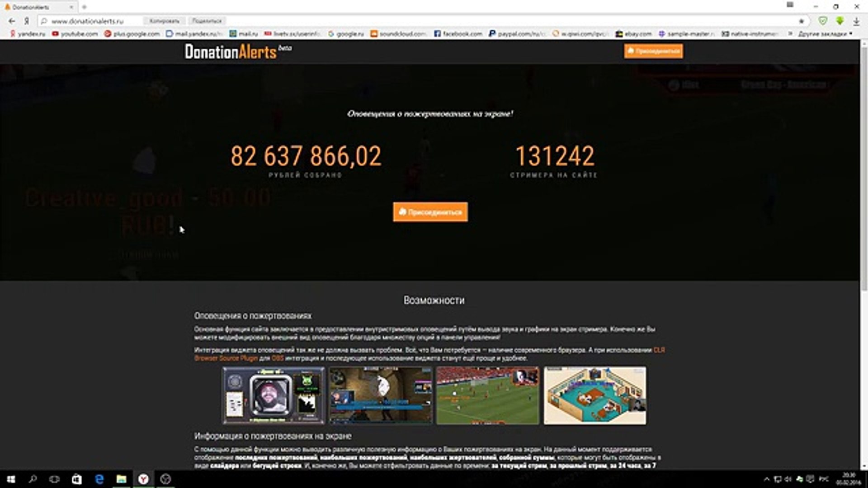Open the action center notifications icon

[810, 479]
